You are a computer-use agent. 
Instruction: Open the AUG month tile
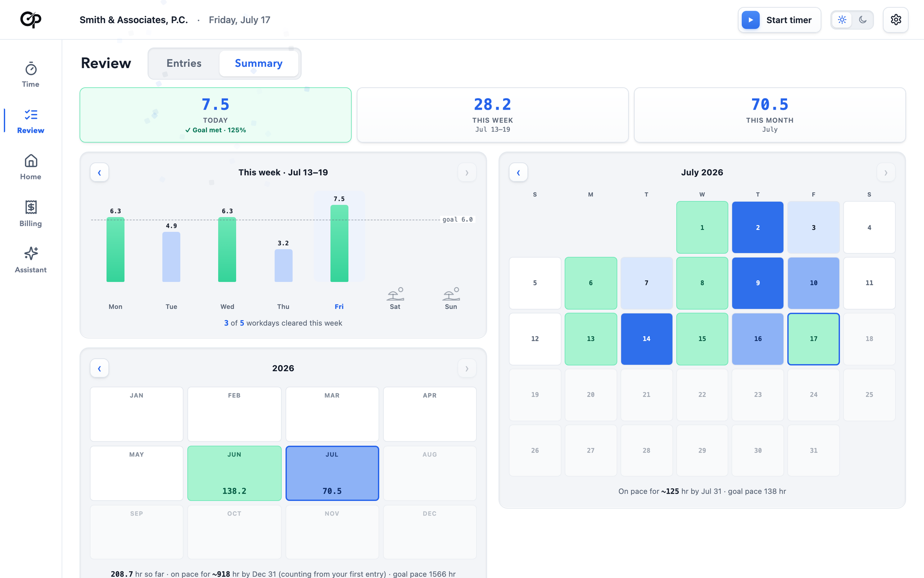pos(430,473)
